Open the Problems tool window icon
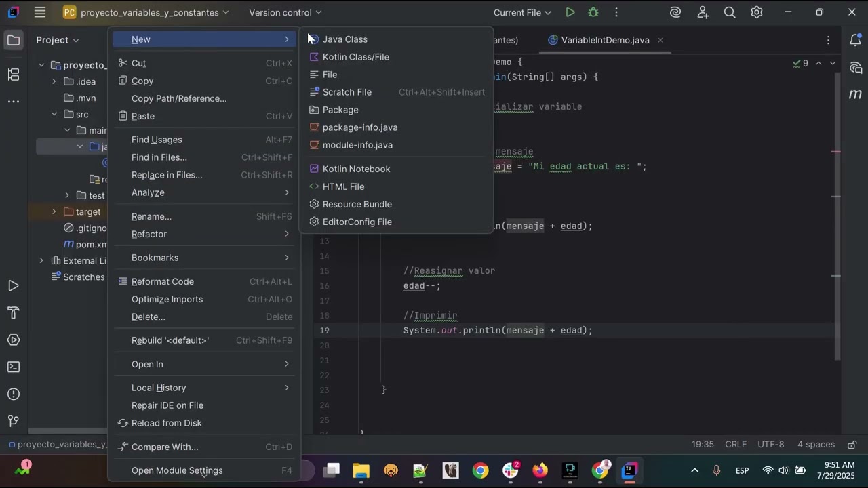The width and height of the screenshot is (868, 488). tap(14, 394)
